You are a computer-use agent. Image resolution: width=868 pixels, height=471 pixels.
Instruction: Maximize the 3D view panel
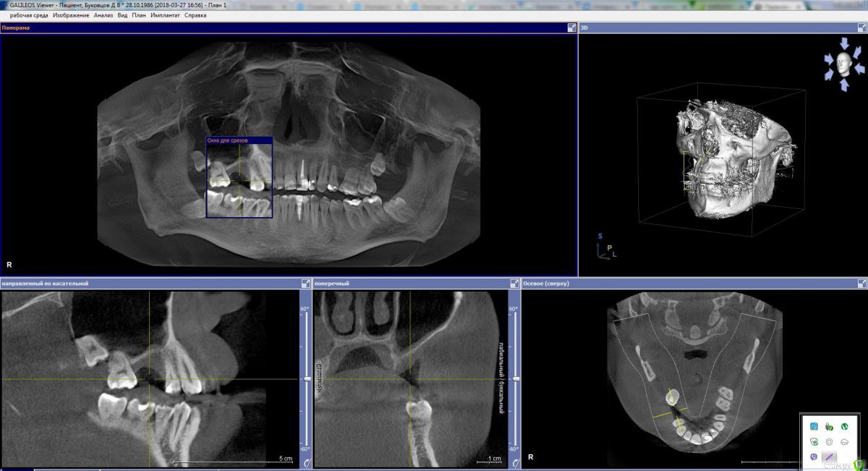(x=861, y=27)
